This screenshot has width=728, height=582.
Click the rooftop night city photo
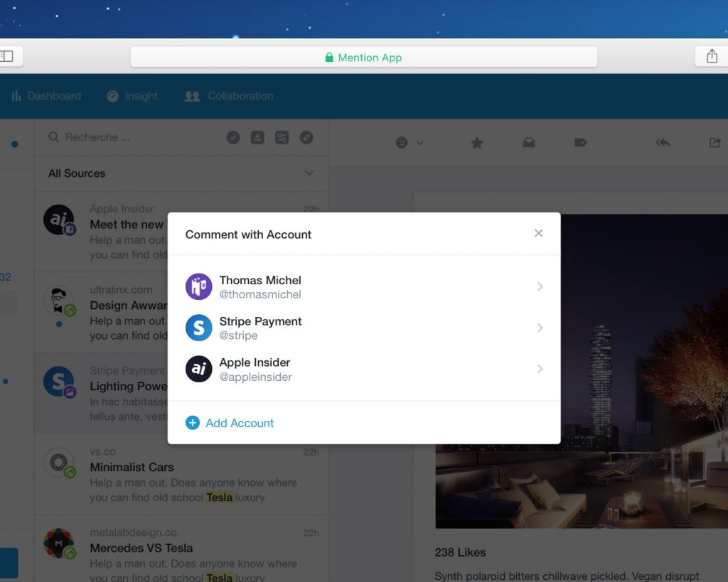coord(644,371)
